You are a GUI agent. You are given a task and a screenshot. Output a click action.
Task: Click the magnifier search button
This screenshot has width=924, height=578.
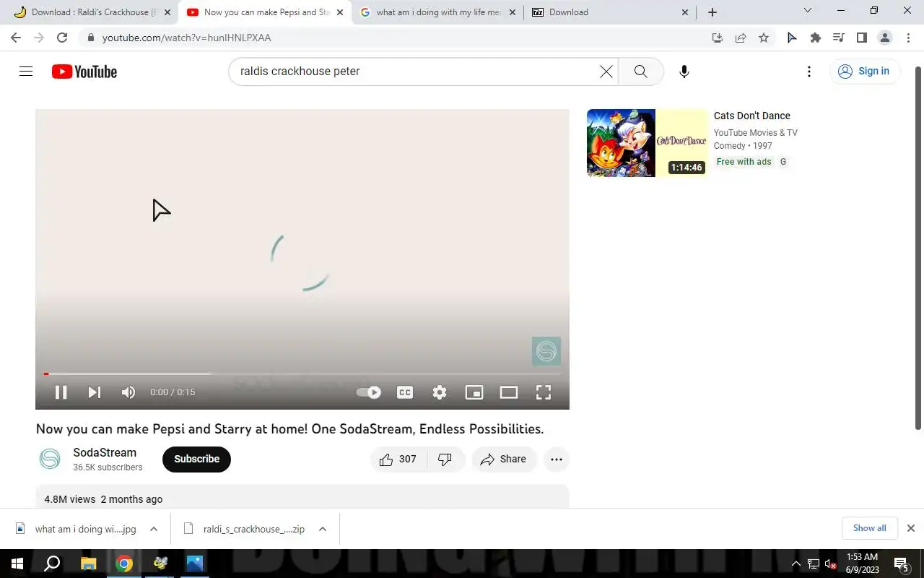point(640,72)
